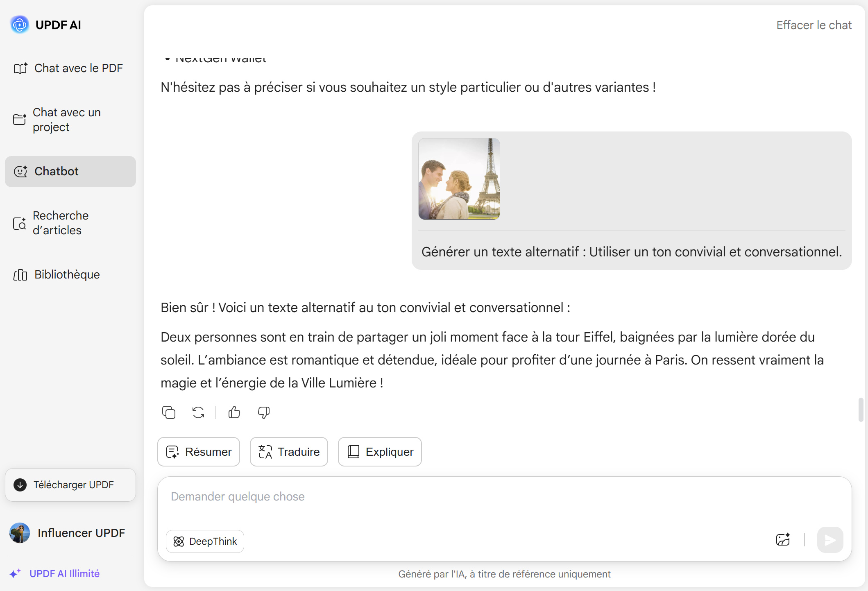The width and height of the screenshot is (868, 591).
Task: Open the Eiffel Tower couple thumbnail
Action: (459, 179)
